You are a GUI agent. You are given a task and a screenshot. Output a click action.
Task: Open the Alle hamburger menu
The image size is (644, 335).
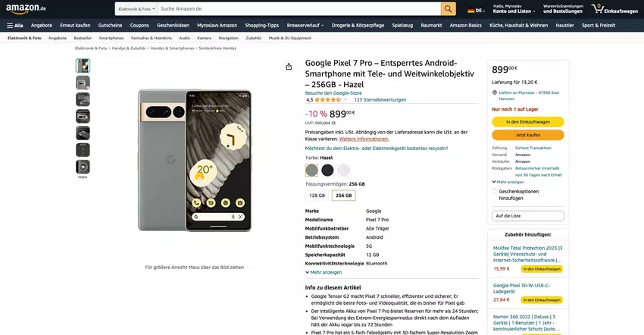pyautogui.click(x=15, y=25)
